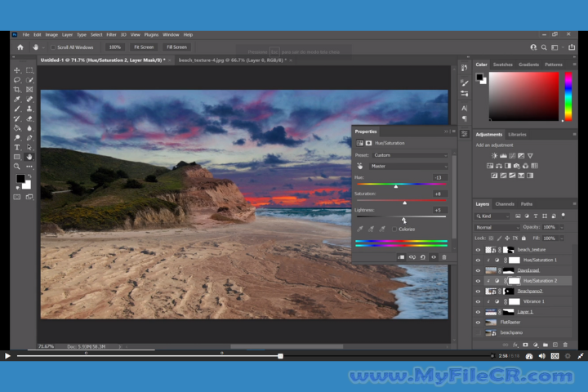Image resolution: width=588 pixels, height=392 pixels.
Task: Hide the Vibrance 1 layer
Action: (x=478, y=301)
